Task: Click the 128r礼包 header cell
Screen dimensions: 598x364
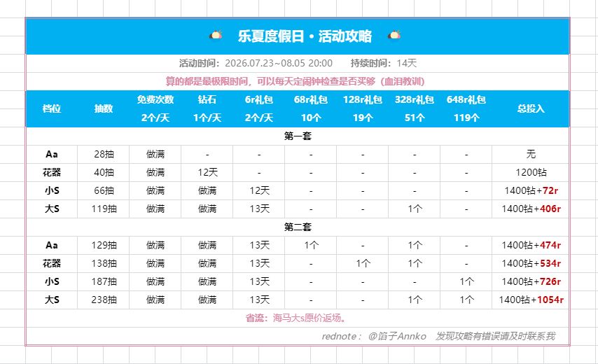Action: tap(363, 99)
